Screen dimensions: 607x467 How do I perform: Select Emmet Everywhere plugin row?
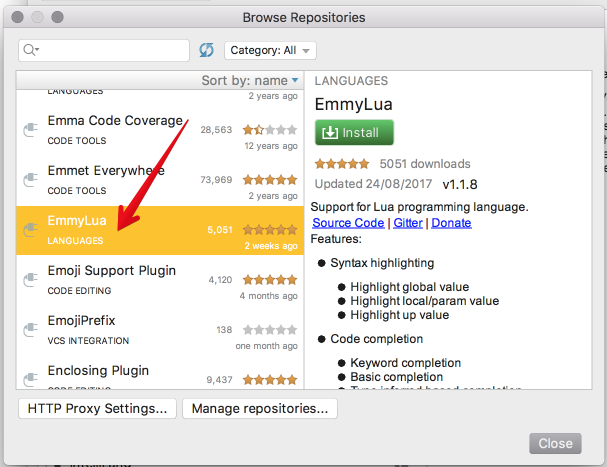pos(160,181)
